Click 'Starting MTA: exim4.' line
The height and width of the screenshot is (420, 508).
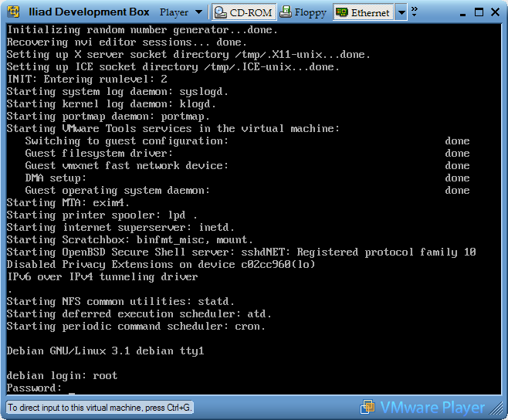(x=68, y=203)
